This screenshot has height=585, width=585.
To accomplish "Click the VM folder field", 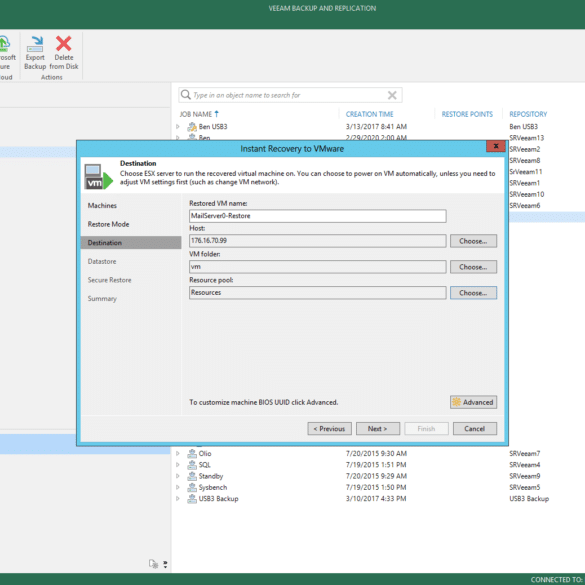I will click(317, 267).
